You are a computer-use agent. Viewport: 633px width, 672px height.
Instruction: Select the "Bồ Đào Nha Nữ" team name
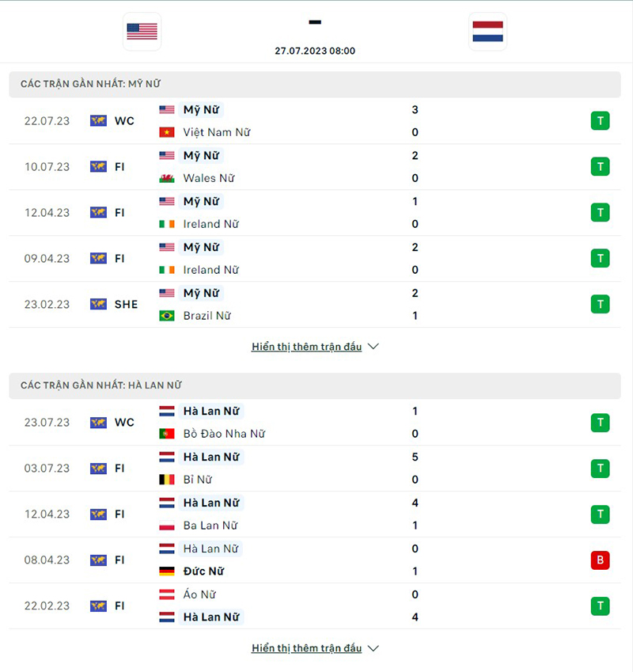tap(224, 434)
